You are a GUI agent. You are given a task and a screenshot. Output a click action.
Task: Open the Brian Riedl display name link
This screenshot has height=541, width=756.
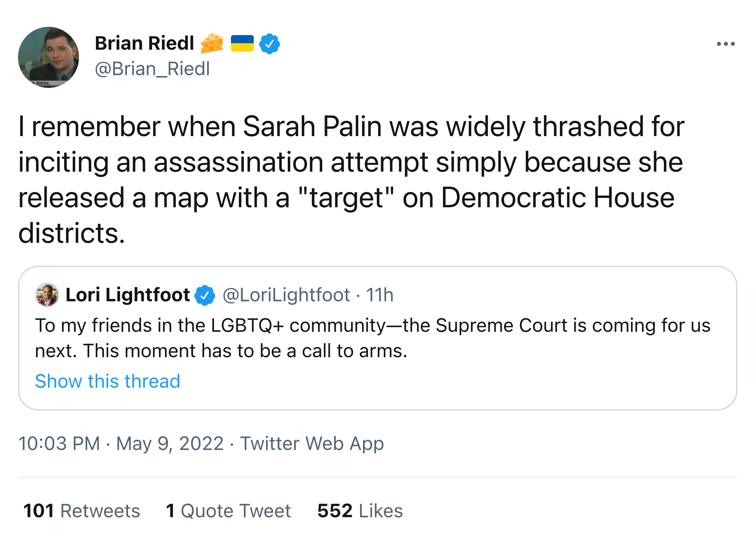pos(144,43)
